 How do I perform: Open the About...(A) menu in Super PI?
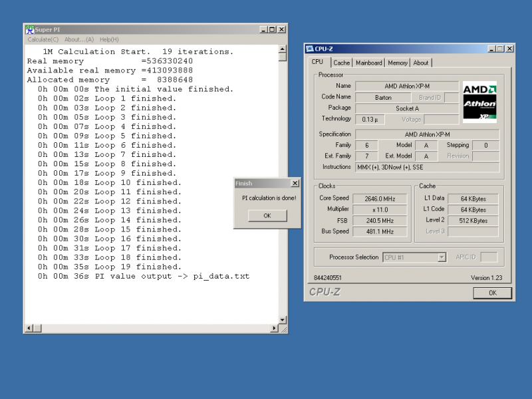point(79,39)
